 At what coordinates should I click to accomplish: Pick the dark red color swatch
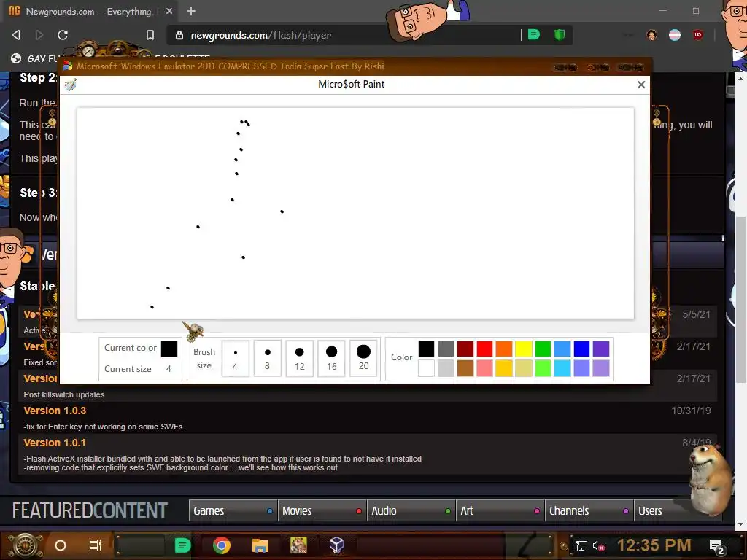465,349
